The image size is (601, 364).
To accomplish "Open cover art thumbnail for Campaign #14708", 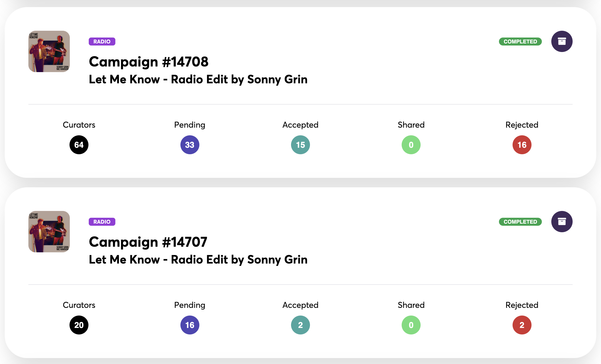I will (49, 51).
